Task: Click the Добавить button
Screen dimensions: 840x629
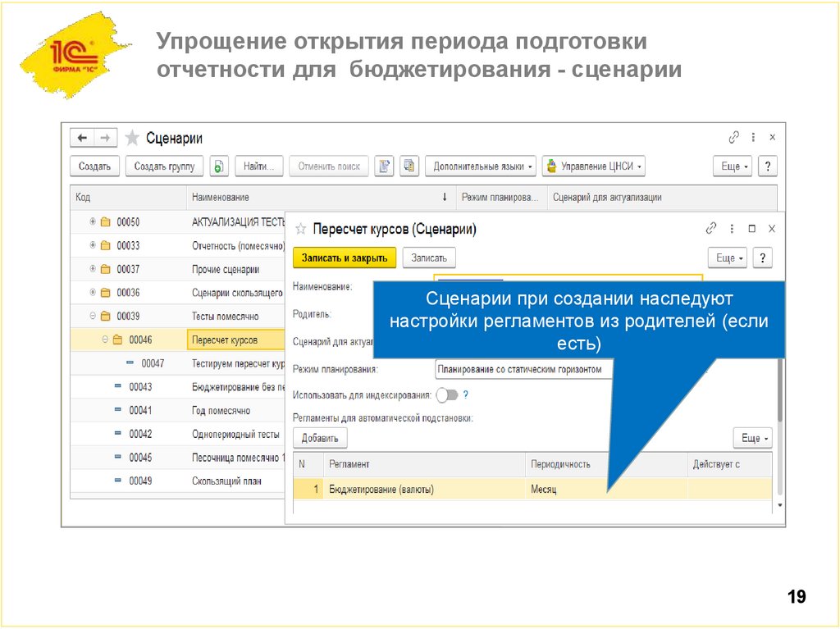Action: pyautogui.click(x=320, y=438)
